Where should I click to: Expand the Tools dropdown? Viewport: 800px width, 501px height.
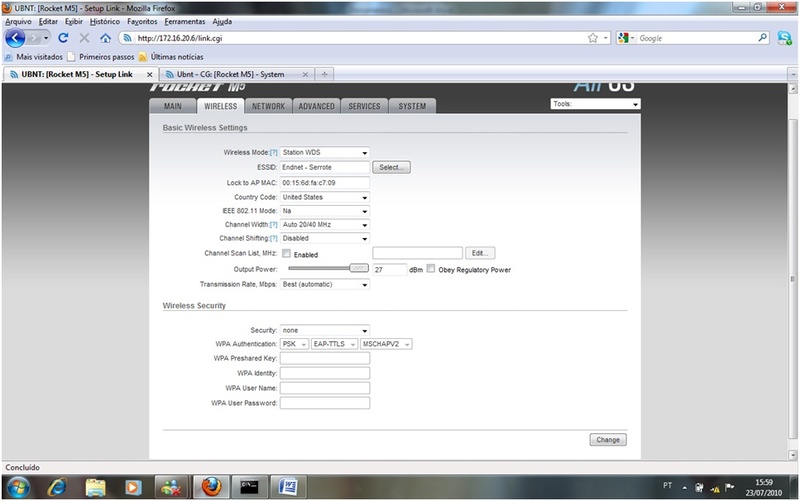pyautogui.click(x=595, y=104)
